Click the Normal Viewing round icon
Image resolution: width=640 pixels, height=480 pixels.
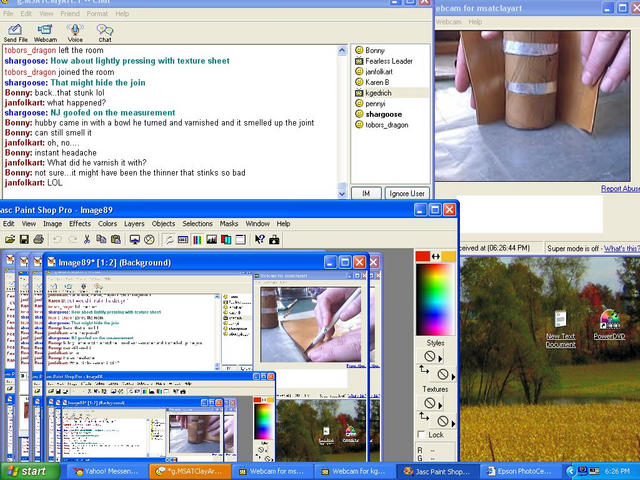click(x=149, y=240)
